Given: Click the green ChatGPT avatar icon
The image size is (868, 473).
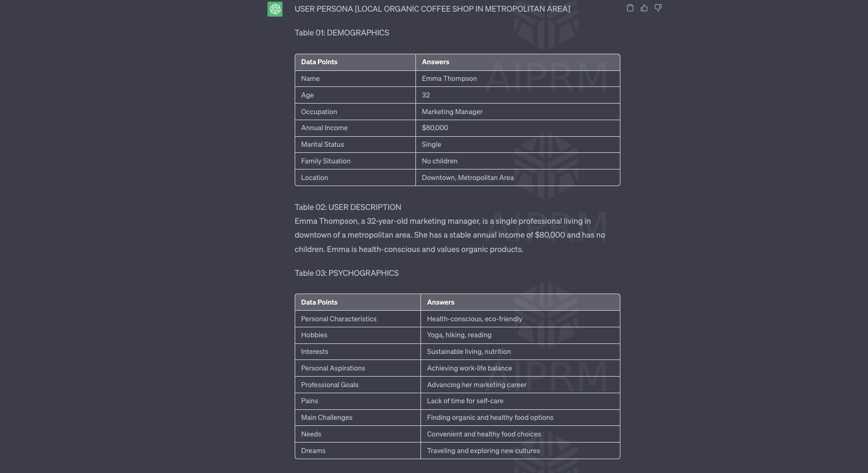Looking at the screenshot, I should coord(275,9).
